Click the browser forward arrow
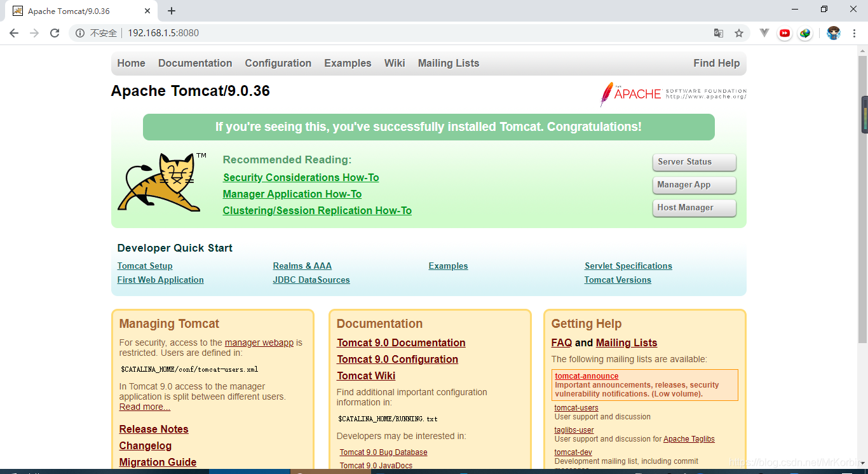This screenshot has width=868, height=474. (34, 33)
